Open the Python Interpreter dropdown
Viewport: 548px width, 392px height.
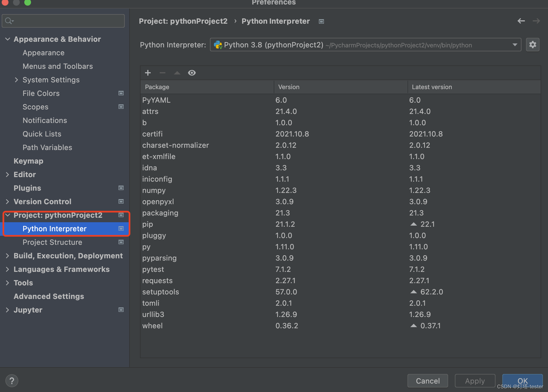(x=515, y=45)
